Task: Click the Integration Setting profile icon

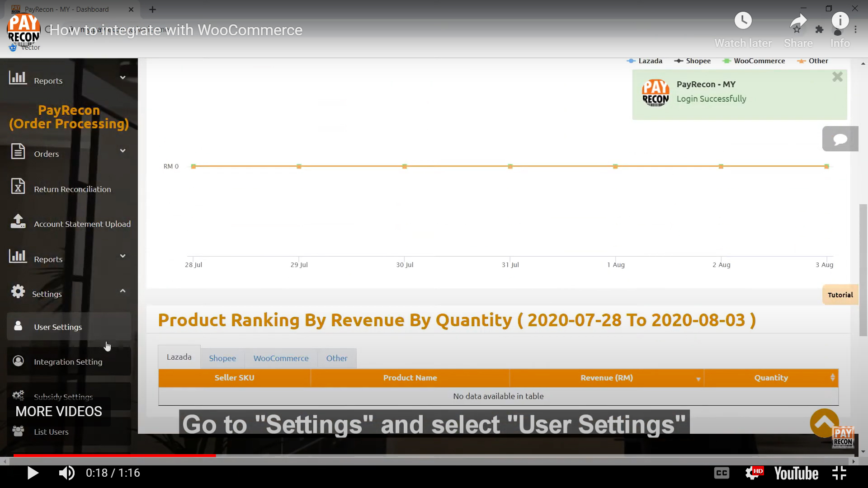Action: tap(18, 361)
